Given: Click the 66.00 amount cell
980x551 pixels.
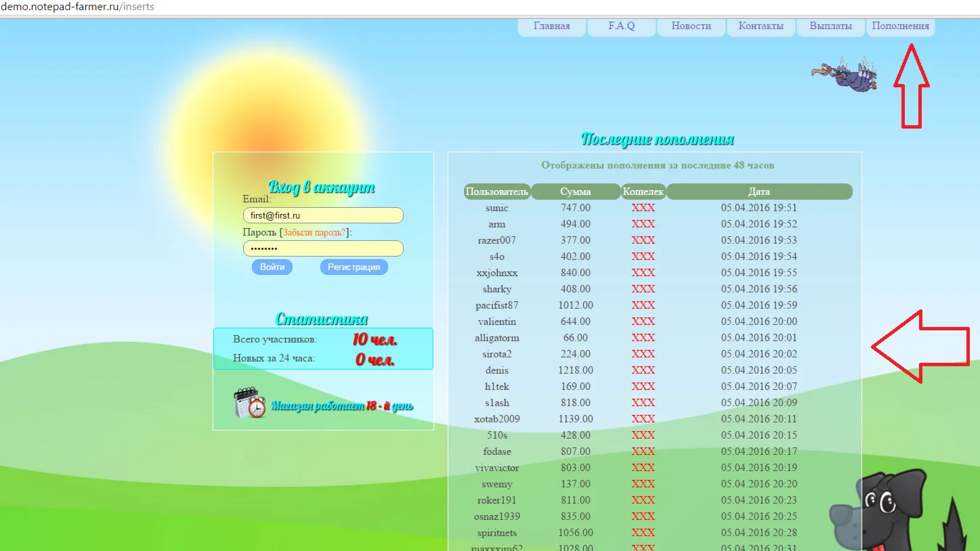Looking at the screenshot, I should (x=576, y=338).
